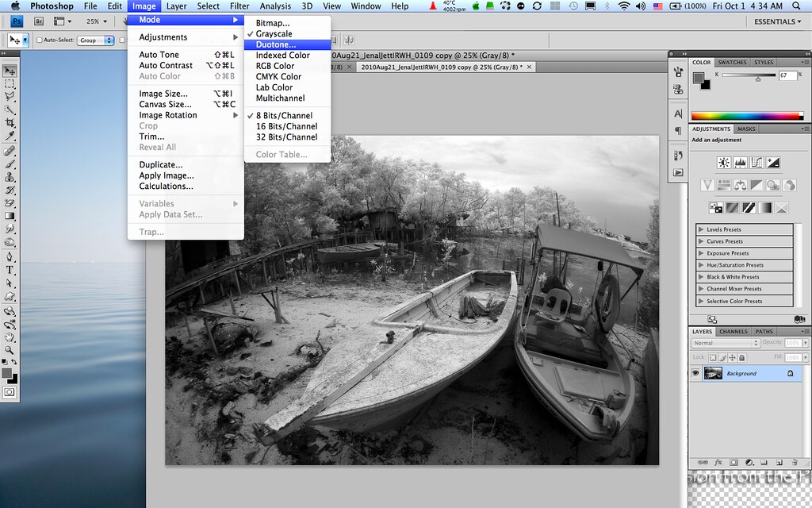Launch Bridge from the Br button
The image size is (812, 508).
point(39,21)
